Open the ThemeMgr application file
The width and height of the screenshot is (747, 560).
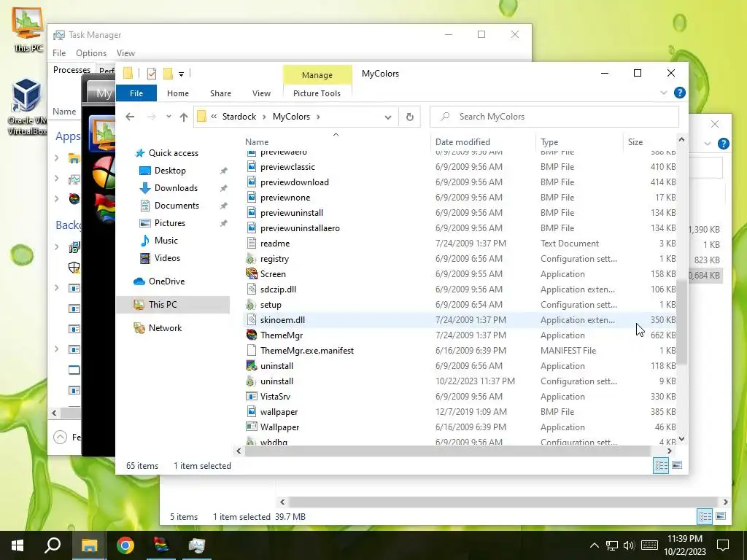[281, 335]
